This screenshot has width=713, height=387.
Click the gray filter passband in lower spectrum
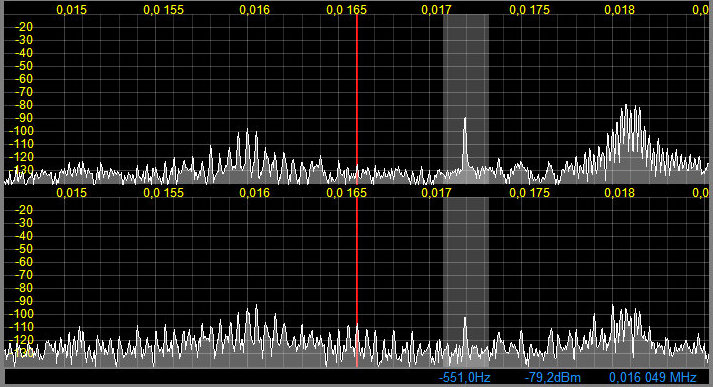(466, 282)
